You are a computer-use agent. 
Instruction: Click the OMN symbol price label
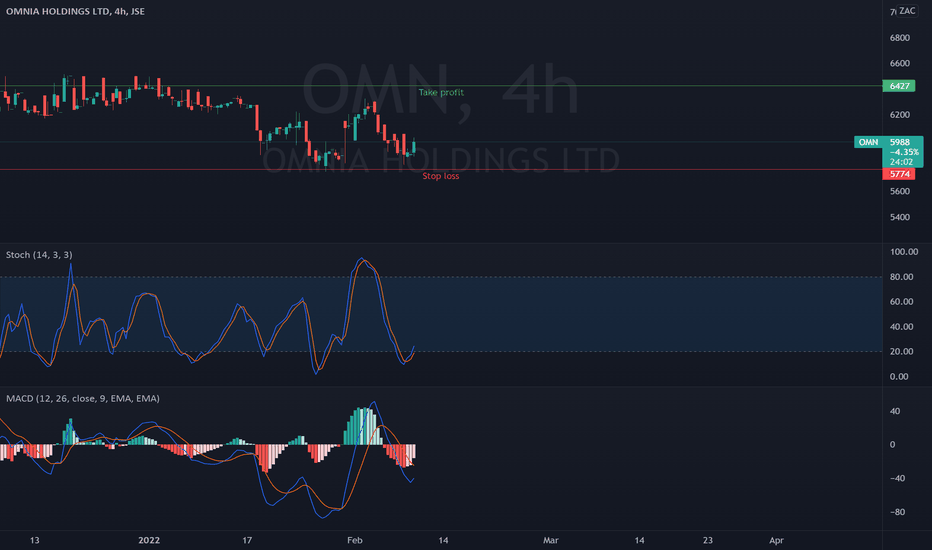(x=868, y=142)
